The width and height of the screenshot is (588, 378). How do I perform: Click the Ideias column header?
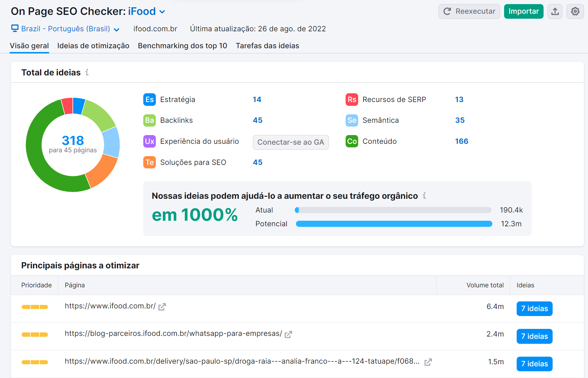pyautogui.click(x=525, y=285)
